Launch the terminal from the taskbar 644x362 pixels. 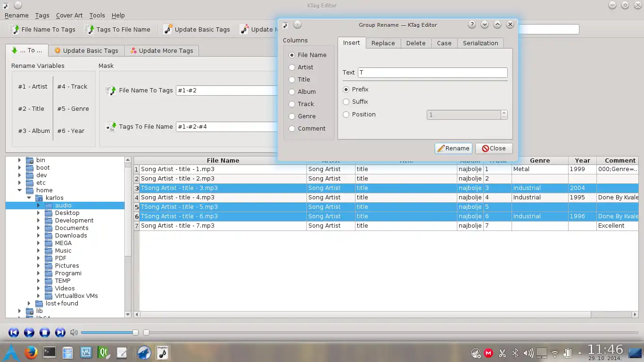tap(49, 352)
